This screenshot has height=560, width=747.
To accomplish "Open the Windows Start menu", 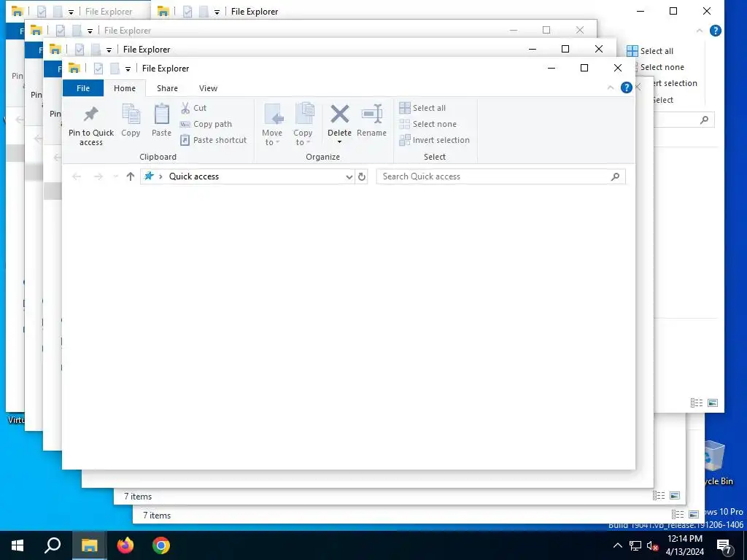I will pos(18,545).
